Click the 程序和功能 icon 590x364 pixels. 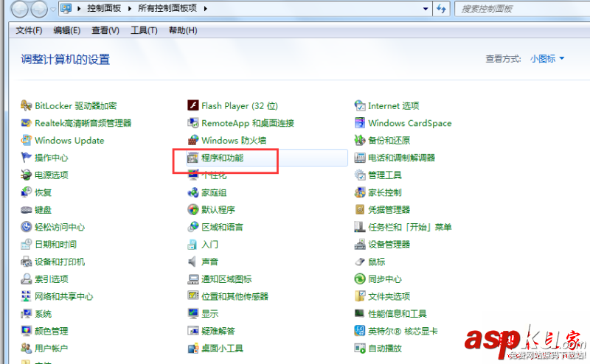(x=192, y=158)
